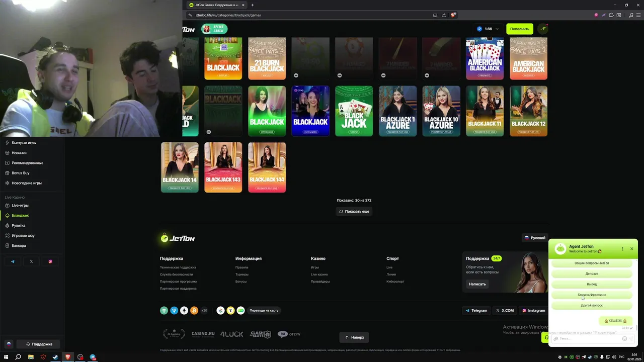The width and height of the screenshot is (644, 362).
Task: Open Рулетка category in sidebar
Action: click(18, 226)
